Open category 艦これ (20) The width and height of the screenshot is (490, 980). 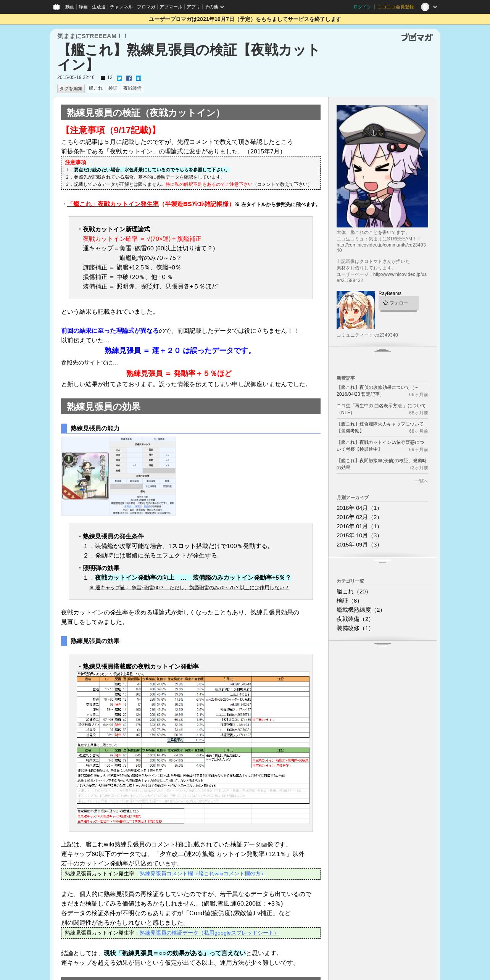(353, 592)
